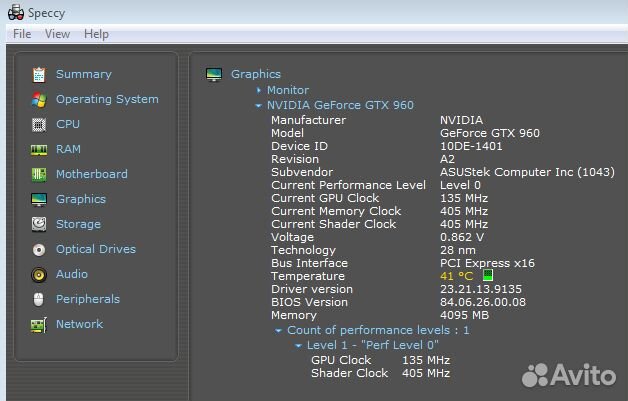Image resolution: width=628 pixels, height=401 pixels.
Task: Click the Device ID value 10DE-1401
Action: point(471,146)
